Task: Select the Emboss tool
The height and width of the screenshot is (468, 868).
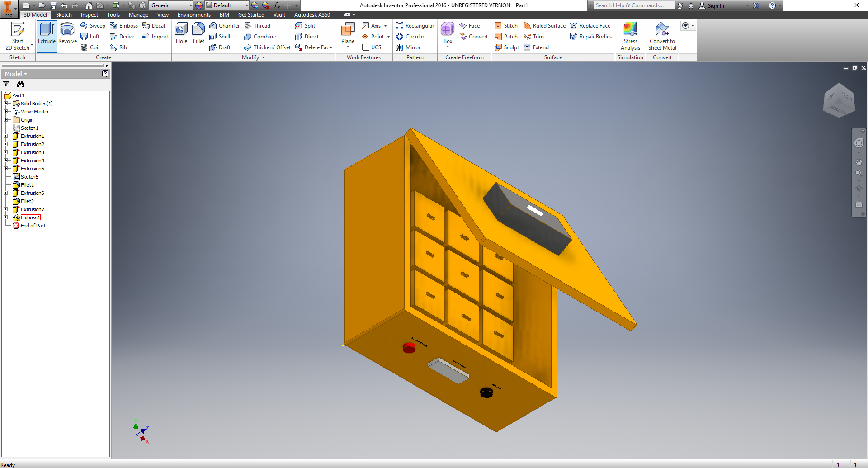Action: pyautogui.click(x=124, y=26)
